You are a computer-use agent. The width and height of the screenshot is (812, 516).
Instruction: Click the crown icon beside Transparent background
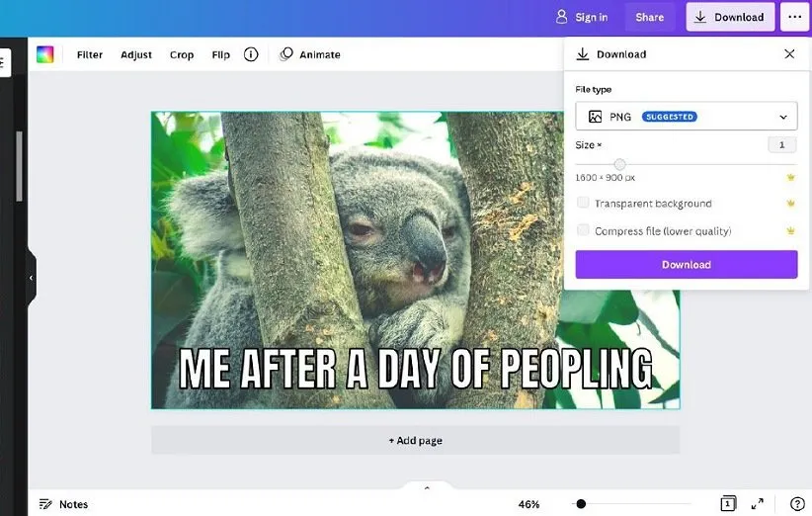790,204
